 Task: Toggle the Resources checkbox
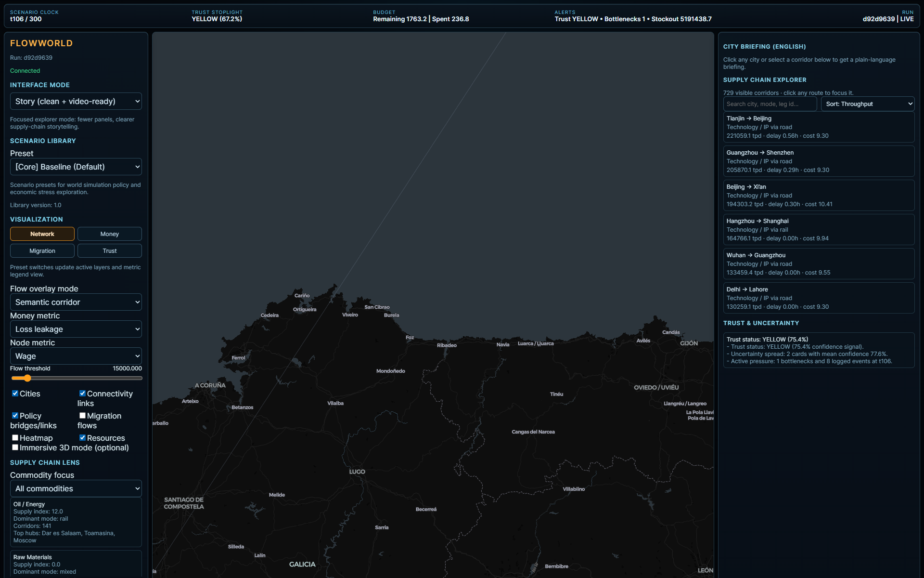83,438
